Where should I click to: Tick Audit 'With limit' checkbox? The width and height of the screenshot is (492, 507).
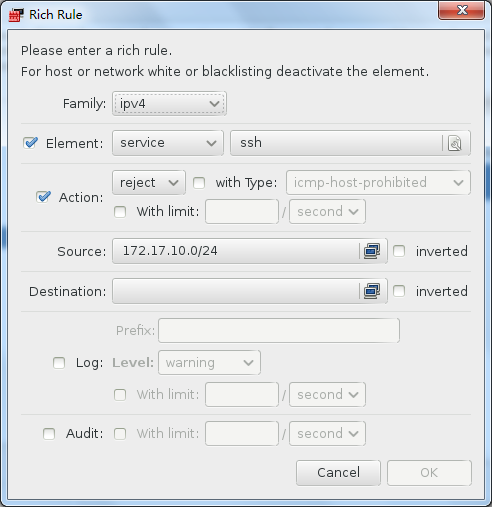click(x=120, y=434)
